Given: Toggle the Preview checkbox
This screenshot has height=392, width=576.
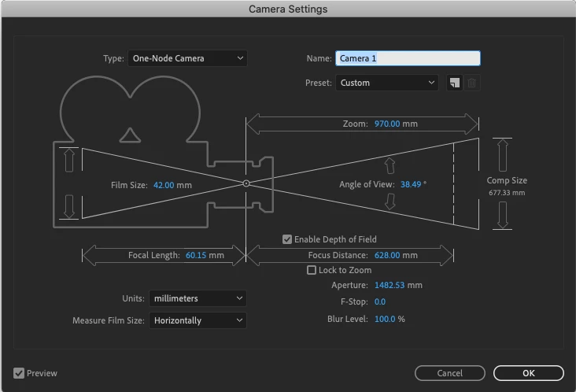Looking at the screenshot, I should point(19,373).
